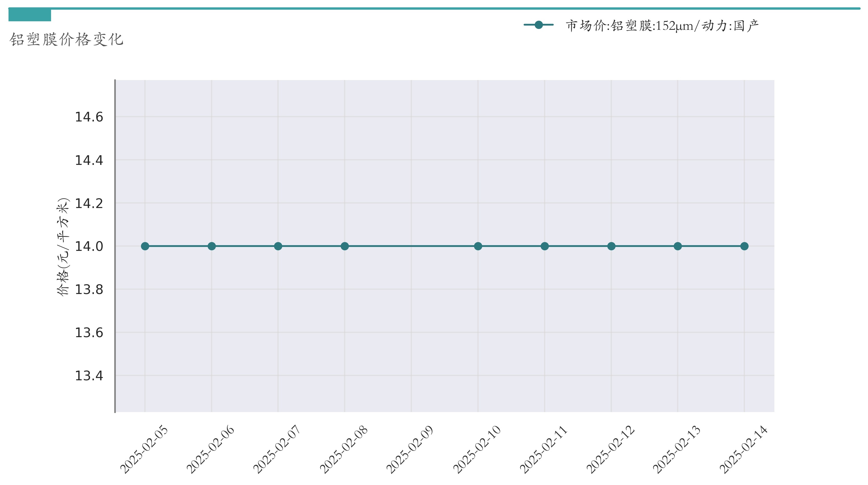
Task: Click the data point at 2025-02-10
Action: click(x=478, y=246)
